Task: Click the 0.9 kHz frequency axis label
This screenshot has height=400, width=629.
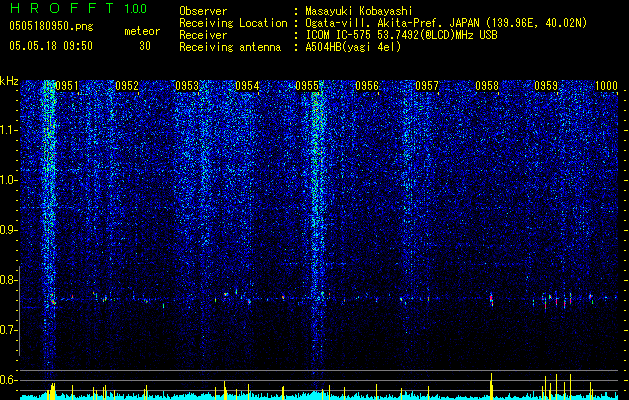Action: tap(9, 230)
